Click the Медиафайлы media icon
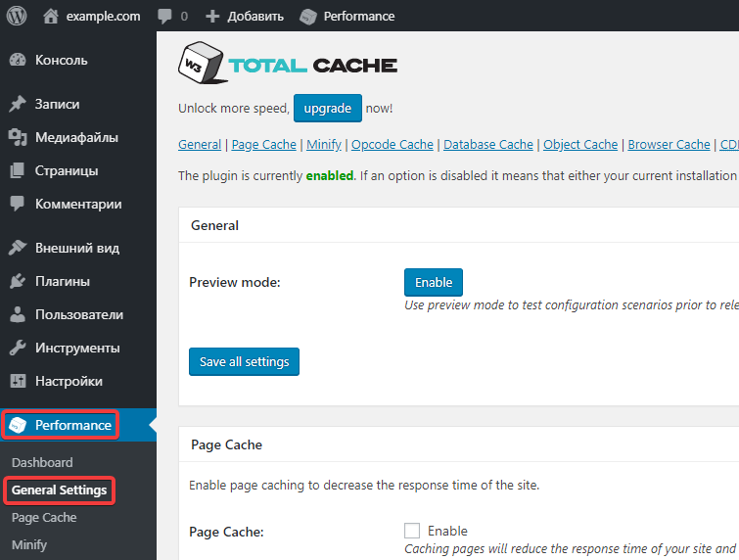 point(18,137)
